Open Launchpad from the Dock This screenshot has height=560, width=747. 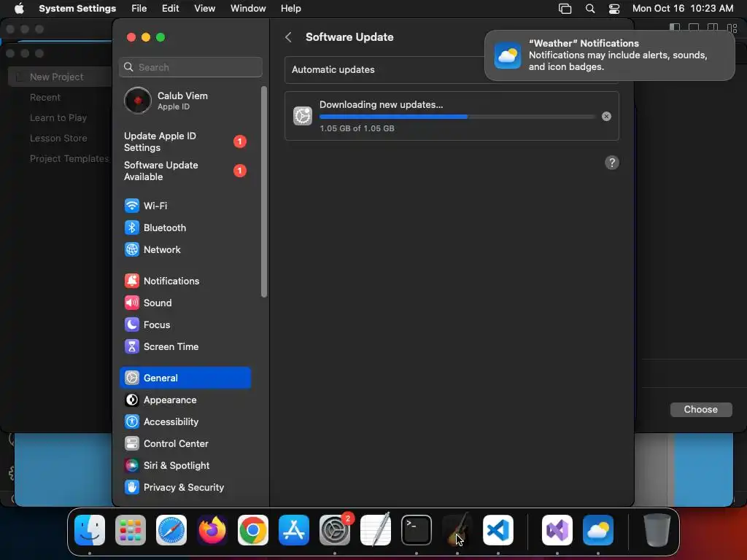pyautogui.click(x=131, y=530)
